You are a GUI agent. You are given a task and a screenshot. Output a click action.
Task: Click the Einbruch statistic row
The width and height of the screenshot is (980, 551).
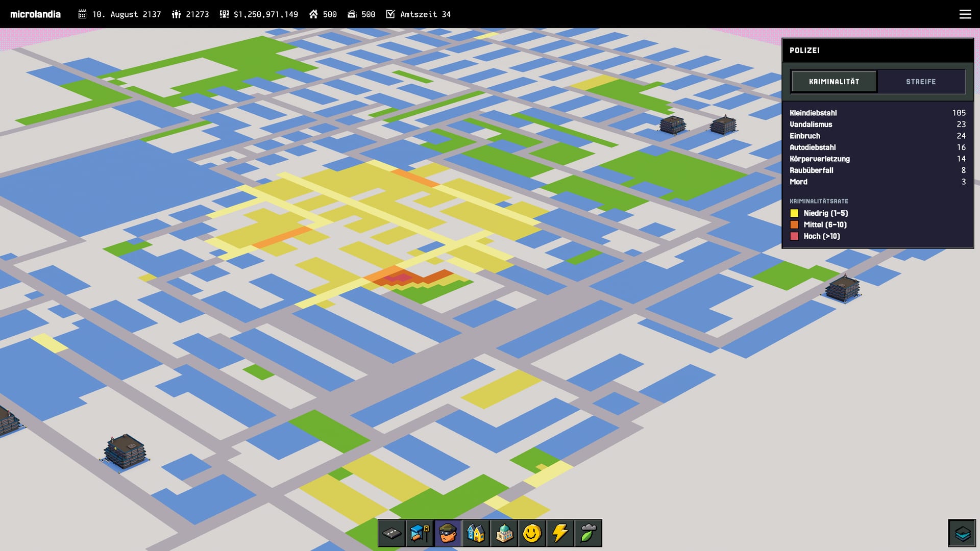tap(877, 136)
